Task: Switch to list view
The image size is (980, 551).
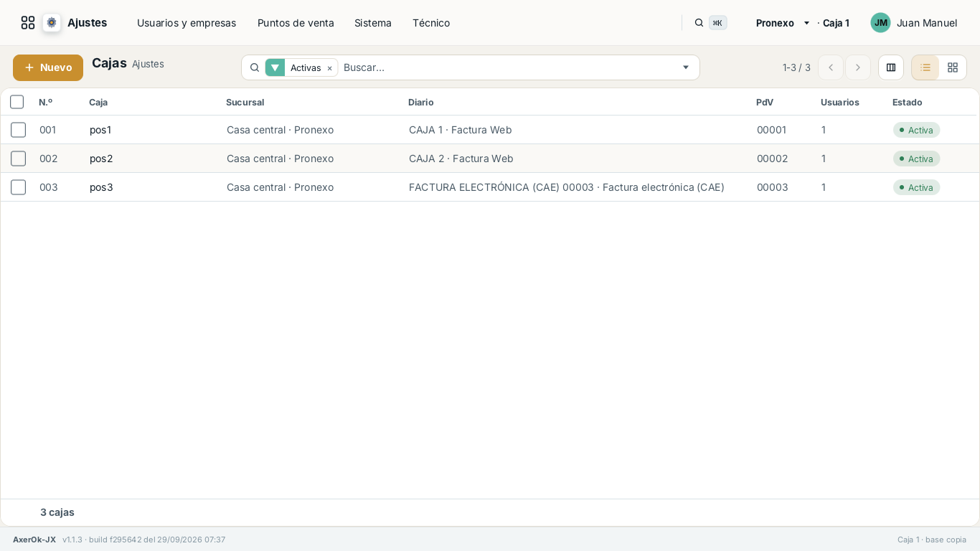Action: click(x=925, y=67)
